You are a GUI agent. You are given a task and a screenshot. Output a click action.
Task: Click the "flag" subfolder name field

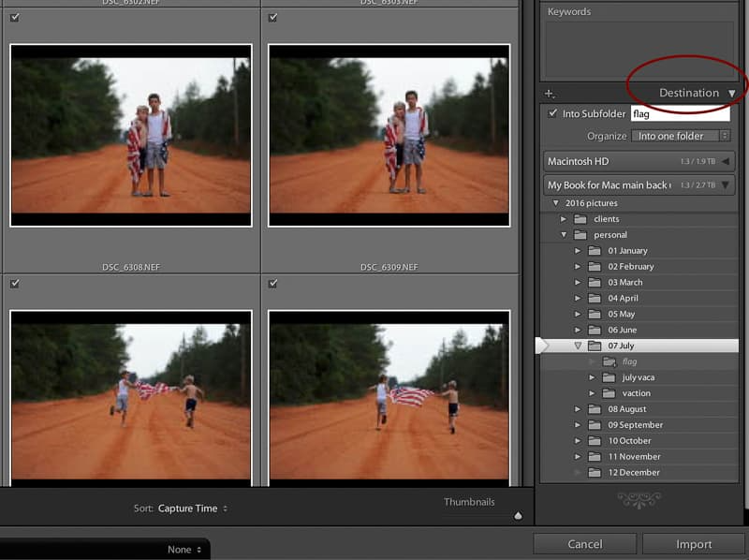678,113
